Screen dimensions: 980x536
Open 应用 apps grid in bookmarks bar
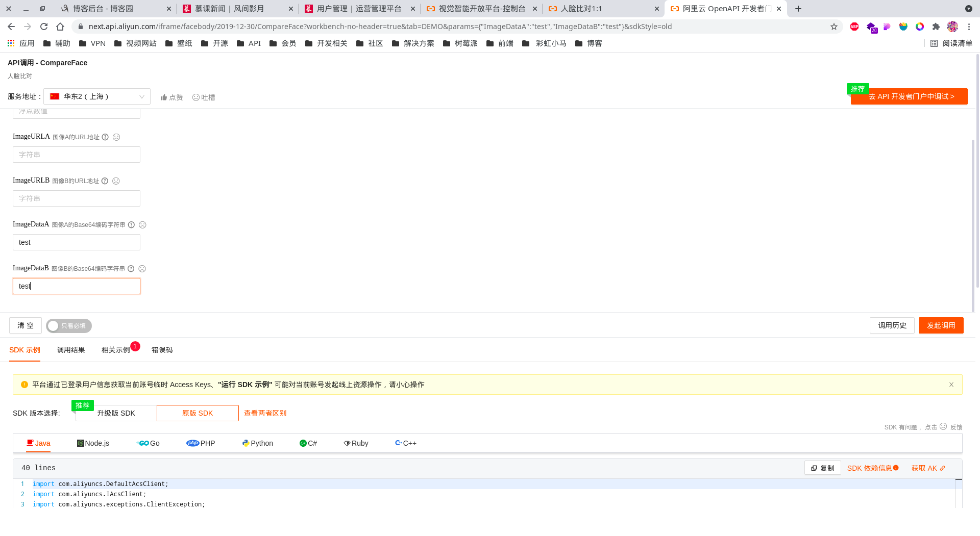(21, 43)
